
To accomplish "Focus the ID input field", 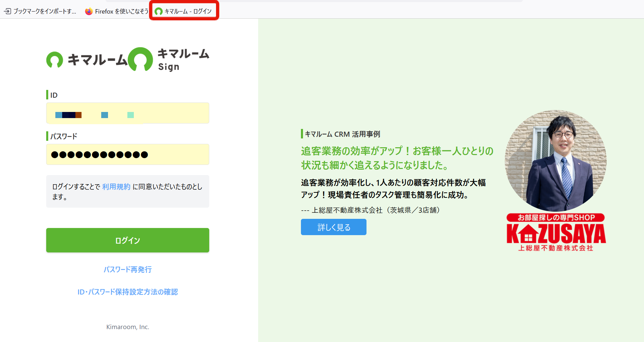I will click(x=128, y=113).
